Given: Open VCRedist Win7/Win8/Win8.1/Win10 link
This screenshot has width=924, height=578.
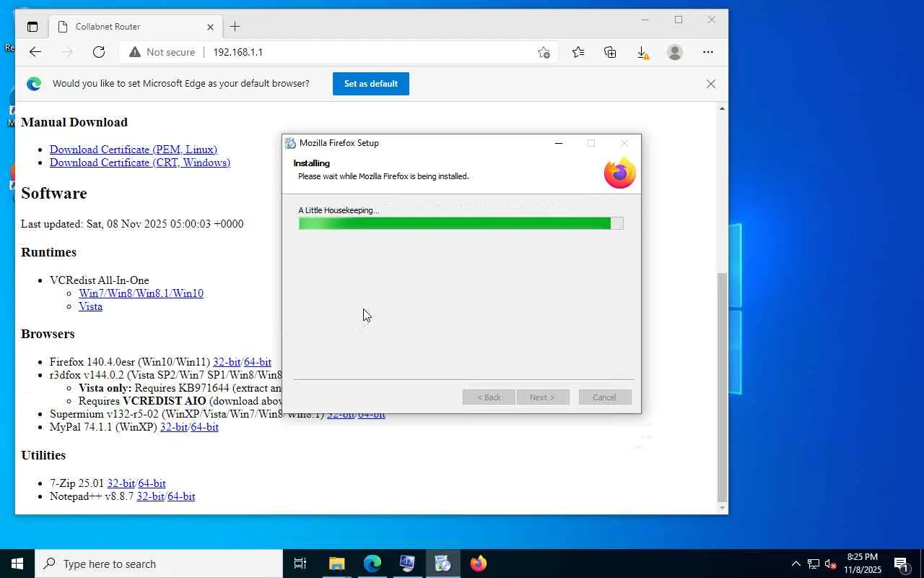Looking at the screenshot, I should click(x=141, y=293).
